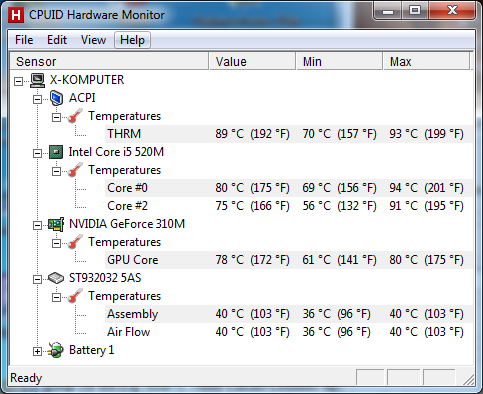Click the Max column header
483x394 pixels.
point(426,61)
